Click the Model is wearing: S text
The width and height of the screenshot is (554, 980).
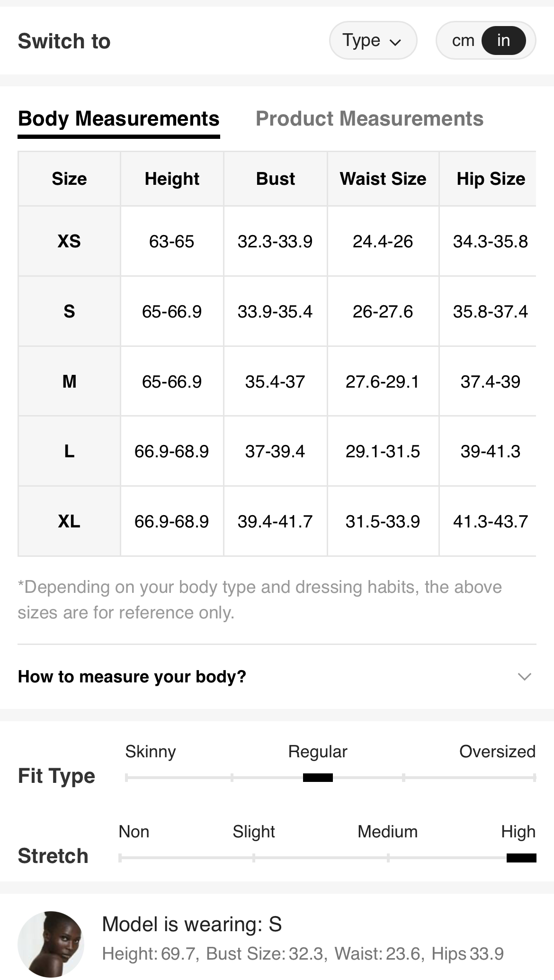pos(192,924)
